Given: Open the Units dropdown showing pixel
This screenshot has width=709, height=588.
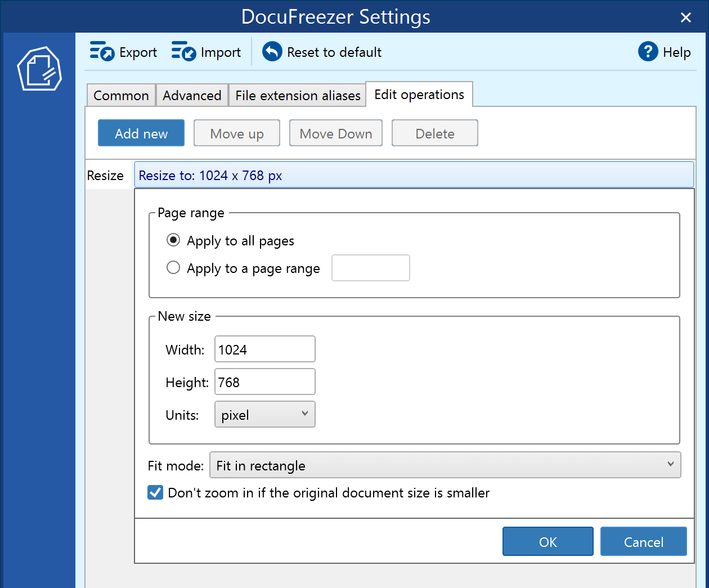Looking at the screenshot, I should (x=264, y=415).
